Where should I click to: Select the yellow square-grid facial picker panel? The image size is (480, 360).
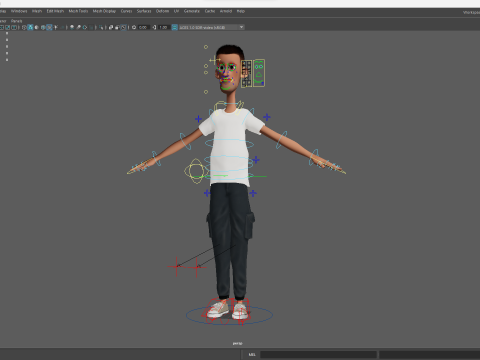pos(246,74)
